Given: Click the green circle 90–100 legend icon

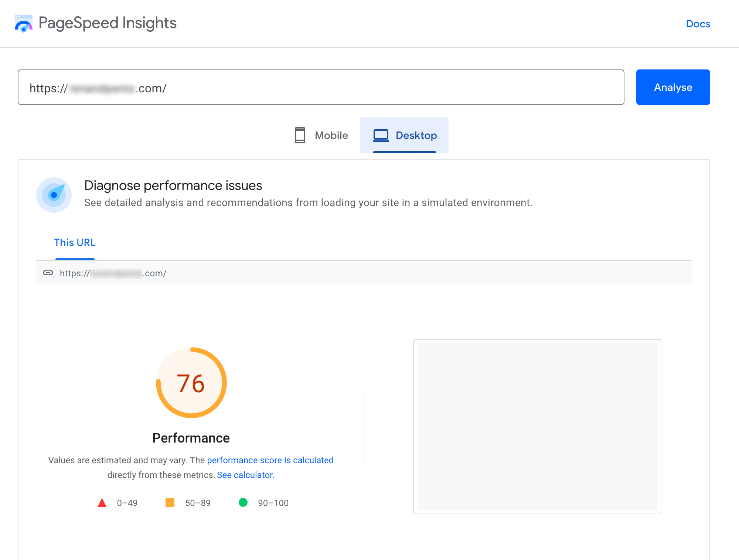Looking at the screenshot, I should (243, 502).
